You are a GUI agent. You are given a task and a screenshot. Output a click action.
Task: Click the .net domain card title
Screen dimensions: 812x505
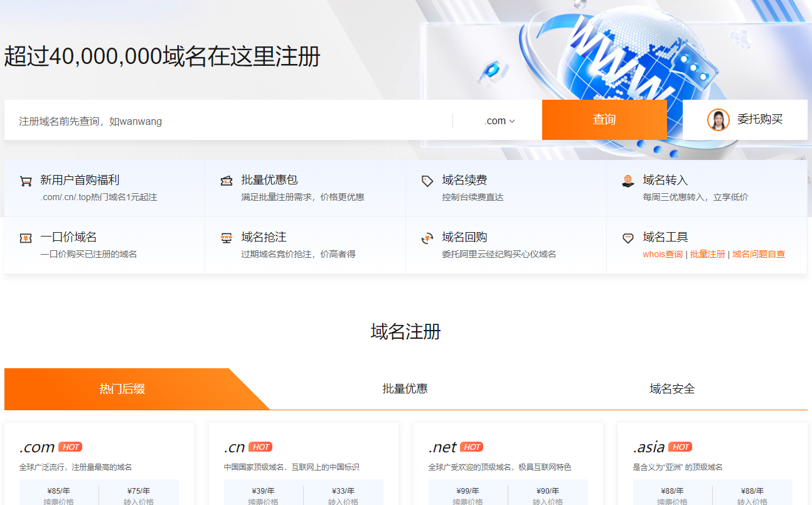[442, 447]
